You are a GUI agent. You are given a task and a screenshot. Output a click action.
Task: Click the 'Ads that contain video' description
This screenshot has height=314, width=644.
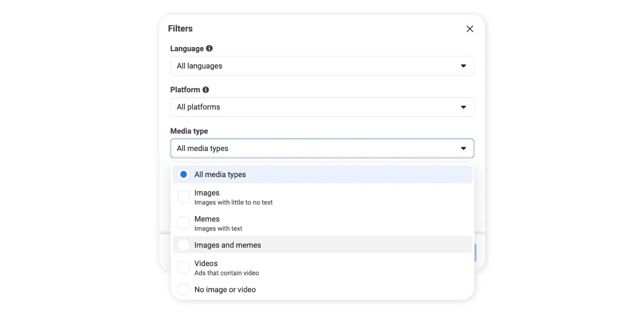pos(227,273)
